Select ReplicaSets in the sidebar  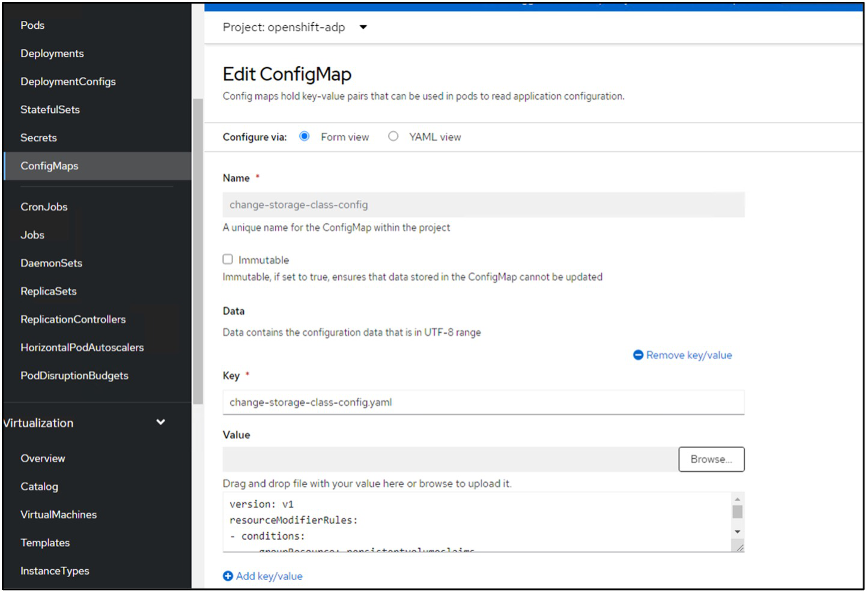(x=49, y=291)
